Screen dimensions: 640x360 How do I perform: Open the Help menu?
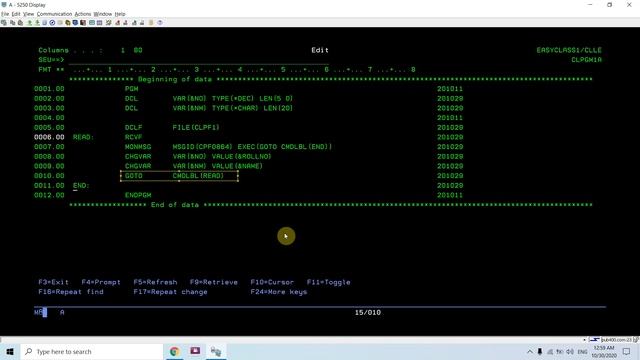click(x=120, y=14)
